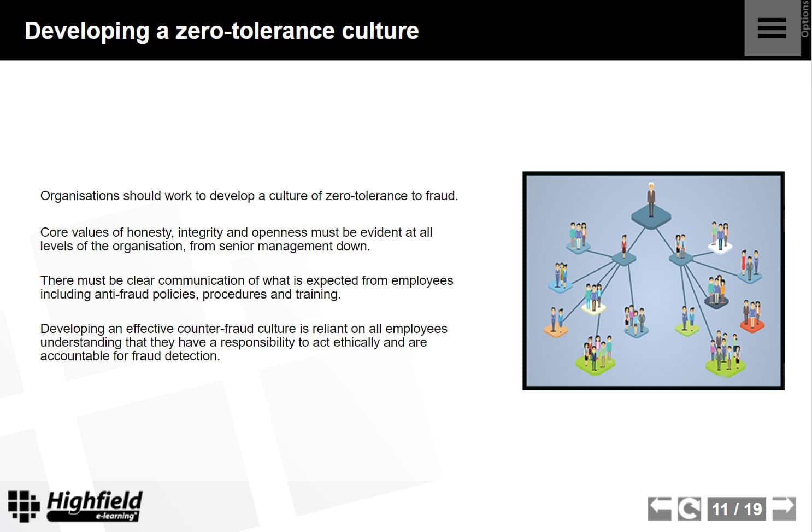
Task: Go to the next slide arrow
Action: click(784, 508)
